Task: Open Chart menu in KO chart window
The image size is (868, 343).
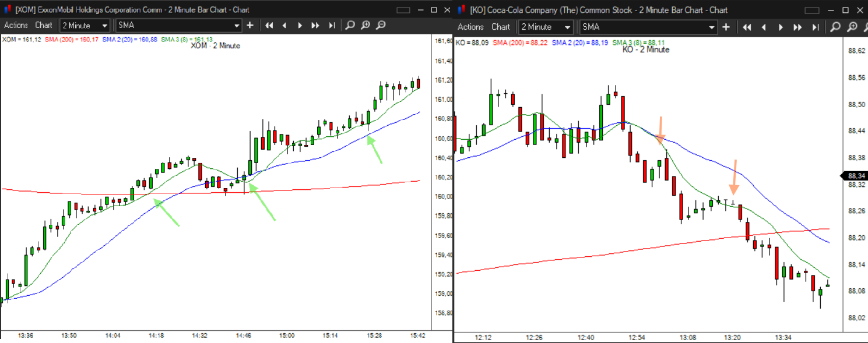Action: (x=501, y=27)
